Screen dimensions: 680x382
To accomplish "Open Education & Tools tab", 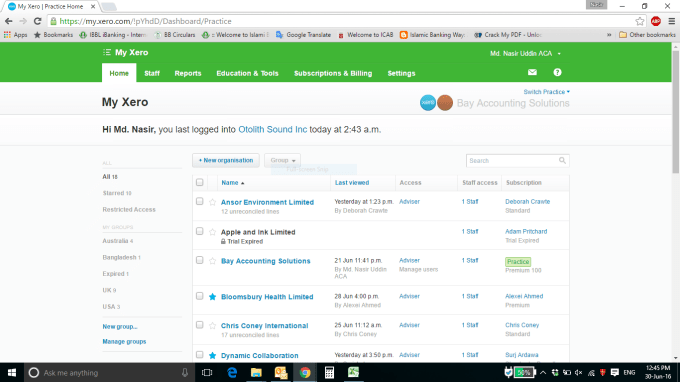I will coord(247,73).
